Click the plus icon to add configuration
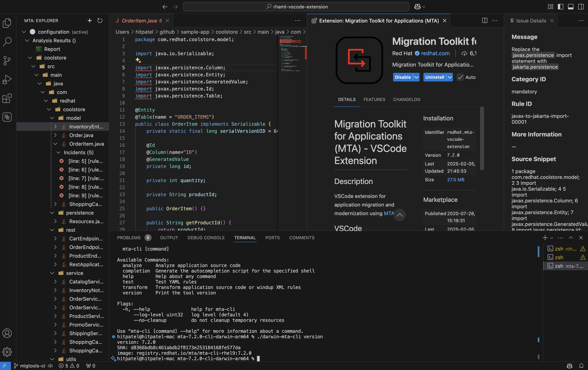Viewport: 588px width, 370px height. (x=90, y=21)
